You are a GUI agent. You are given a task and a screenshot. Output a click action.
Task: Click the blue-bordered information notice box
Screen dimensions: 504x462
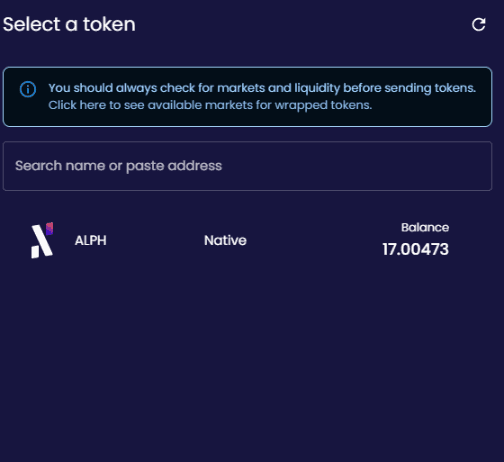247,97
